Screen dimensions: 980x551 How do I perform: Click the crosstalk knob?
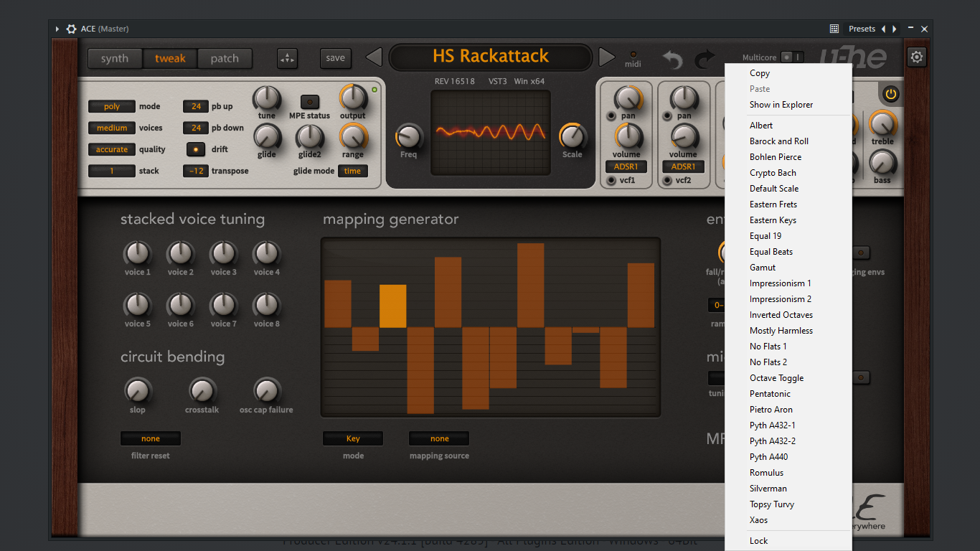coord(202,390)
